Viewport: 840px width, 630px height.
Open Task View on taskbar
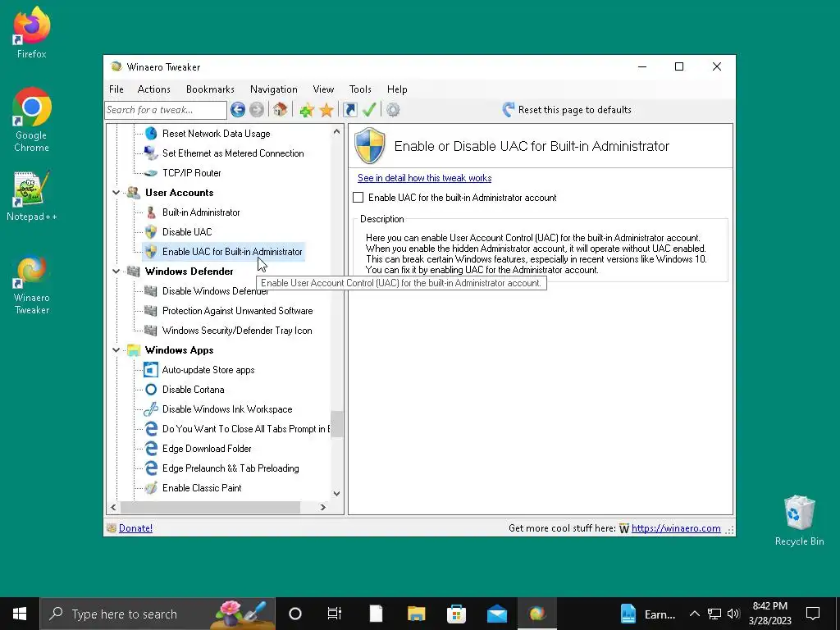[335, 614]
